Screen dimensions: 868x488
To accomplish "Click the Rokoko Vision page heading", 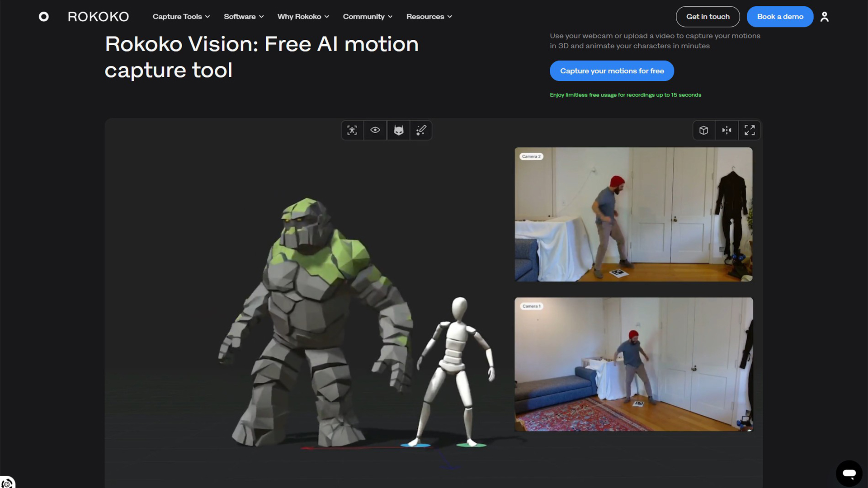I will click(x=262, y=57).
